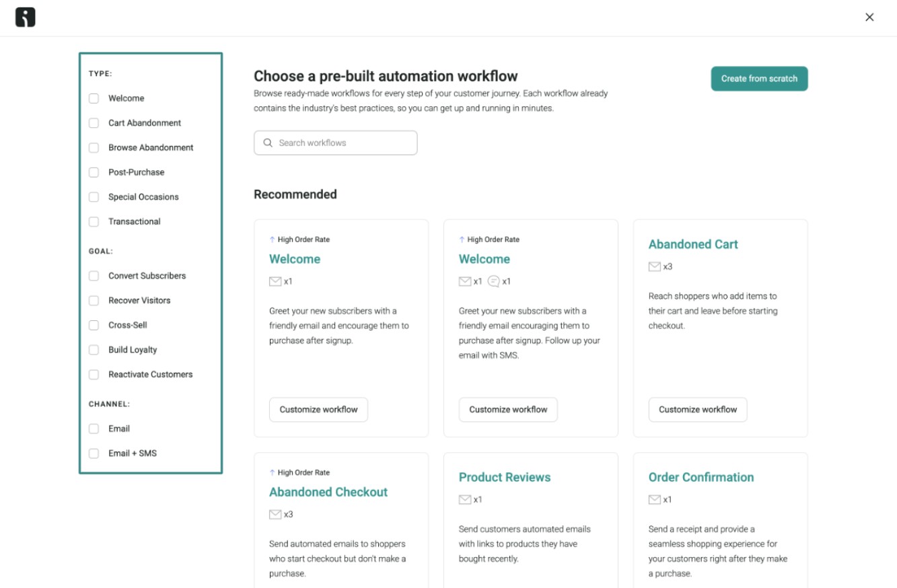Check the Build Loyalty goal filter
Screen dimensions: 897x588
(94, 349)
